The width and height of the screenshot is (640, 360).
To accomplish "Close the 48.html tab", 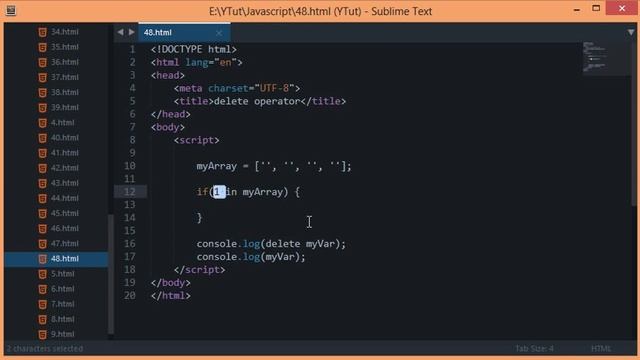I will (219, 33).
